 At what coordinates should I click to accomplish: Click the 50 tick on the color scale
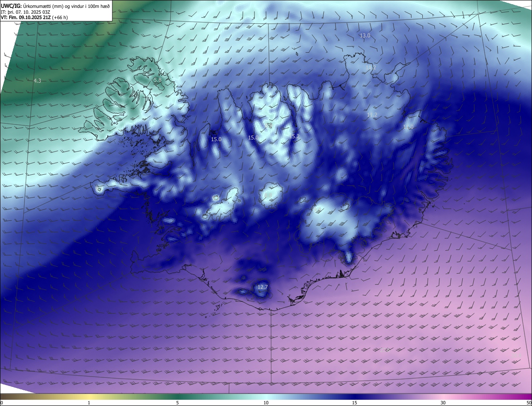click(529, 403)
